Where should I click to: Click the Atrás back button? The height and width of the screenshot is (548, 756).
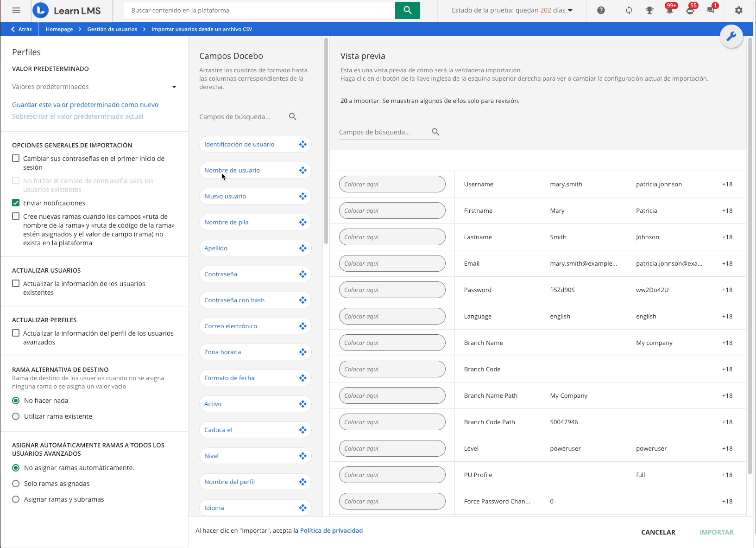click(x=21, y=29)
